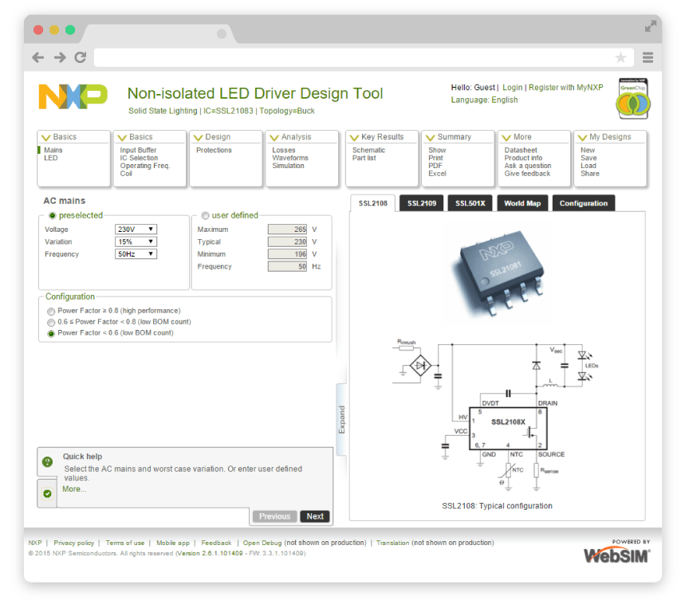Viewport: 685px width, 616px height.
Task: Choose 0.6 ≤ Power Factor < 0.8 option
Action: click(51, 322)
